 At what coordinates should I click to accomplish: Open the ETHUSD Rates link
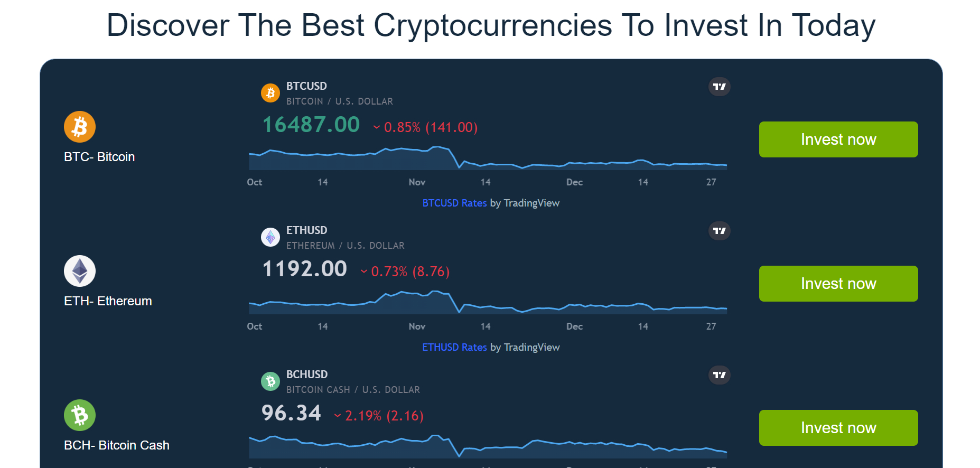coord(454,347)
